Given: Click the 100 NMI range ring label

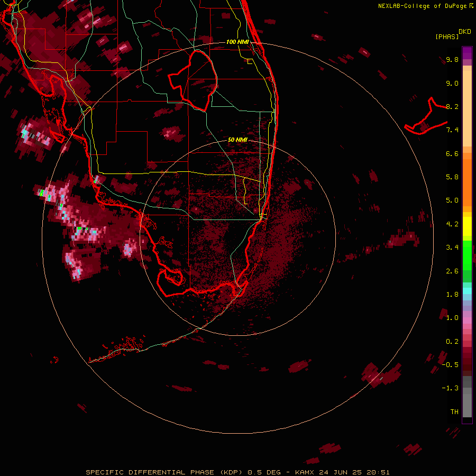Looking at the screenshot, I should pos(237,42).
